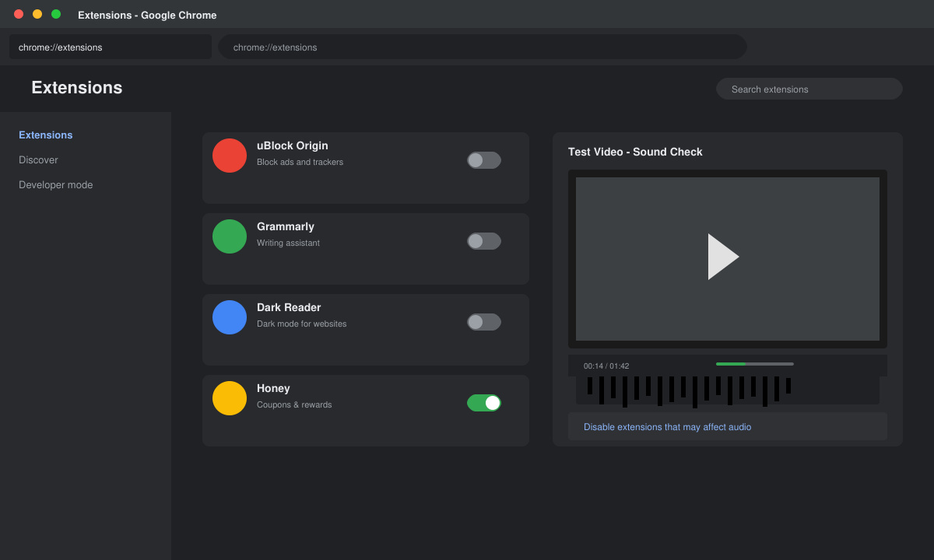Click 'Coupons & rewards' description
934x560 pixels.
(x=294, y=405)
